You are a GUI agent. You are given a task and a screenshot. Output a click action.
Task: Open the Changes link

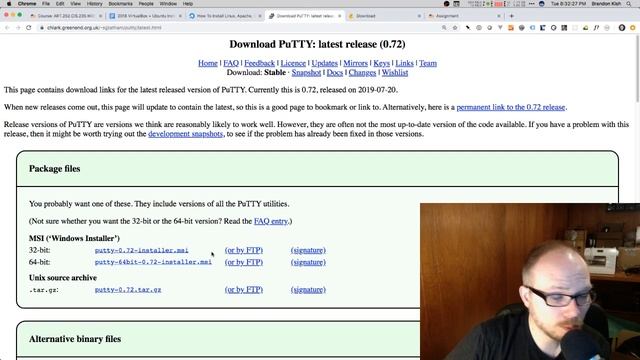tap(362, 73)
